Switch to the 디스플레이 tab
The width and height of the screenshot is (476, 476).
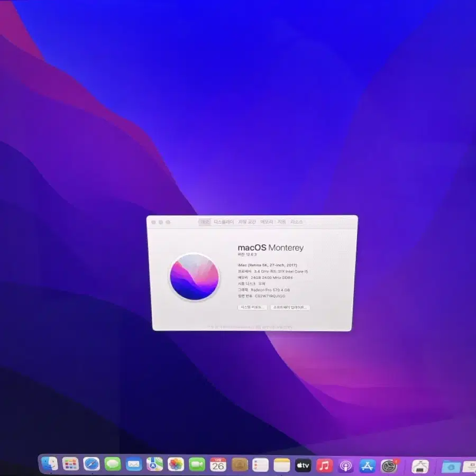(224, 222)
